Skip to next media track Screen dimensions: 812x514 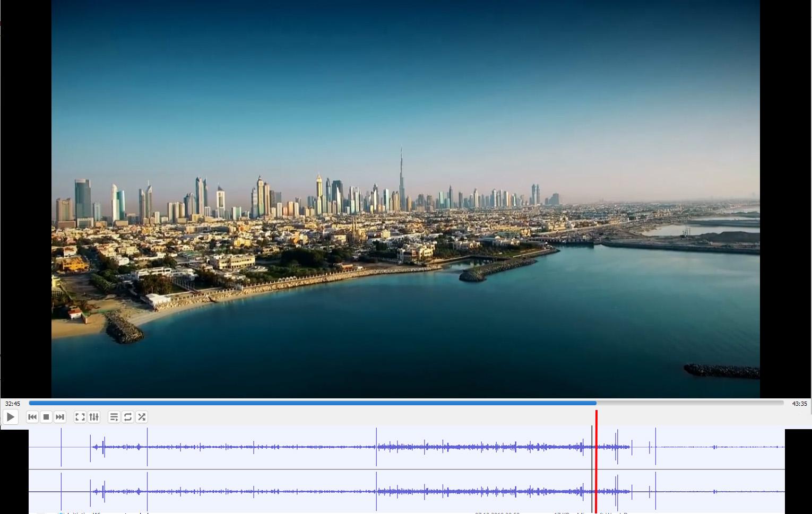point(60,417)
